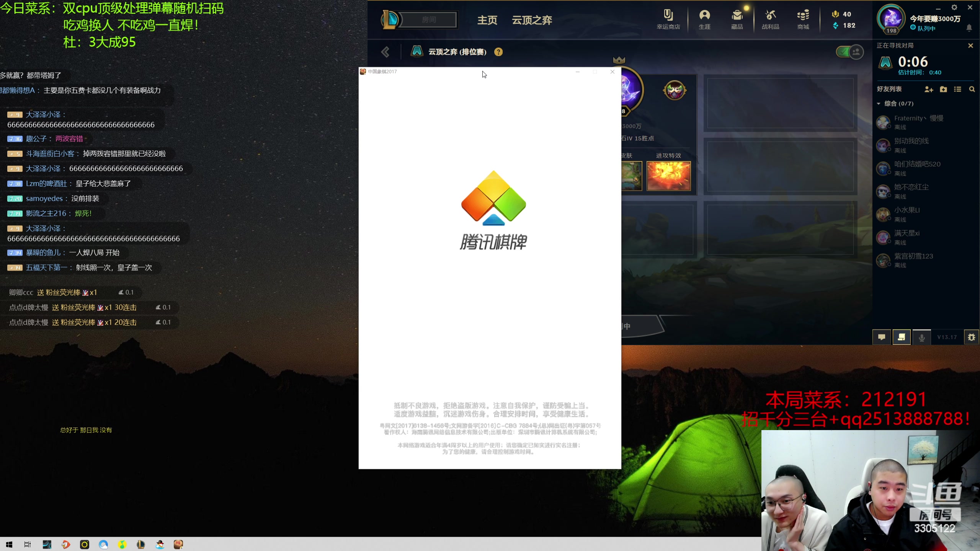Screen dimensions: 980x551
Task: Open the 生涯 career profile icon
Action: click(704, 19)
